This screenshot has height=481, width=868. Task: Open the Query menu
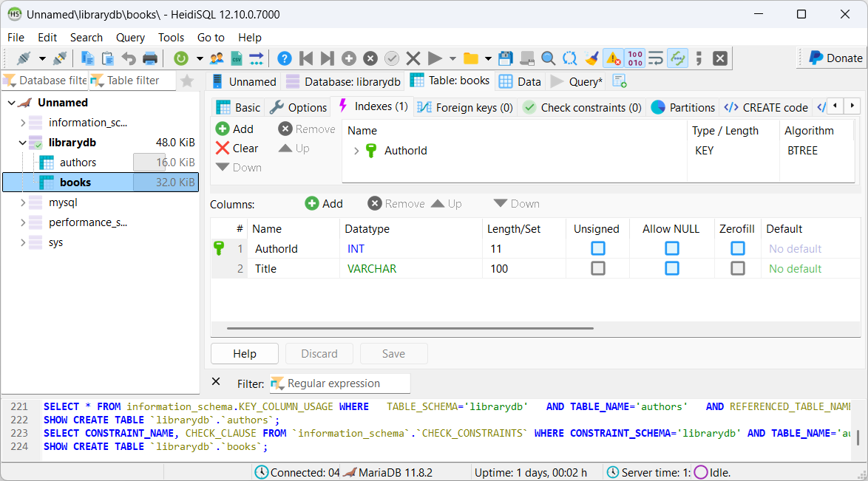[130, 38]
